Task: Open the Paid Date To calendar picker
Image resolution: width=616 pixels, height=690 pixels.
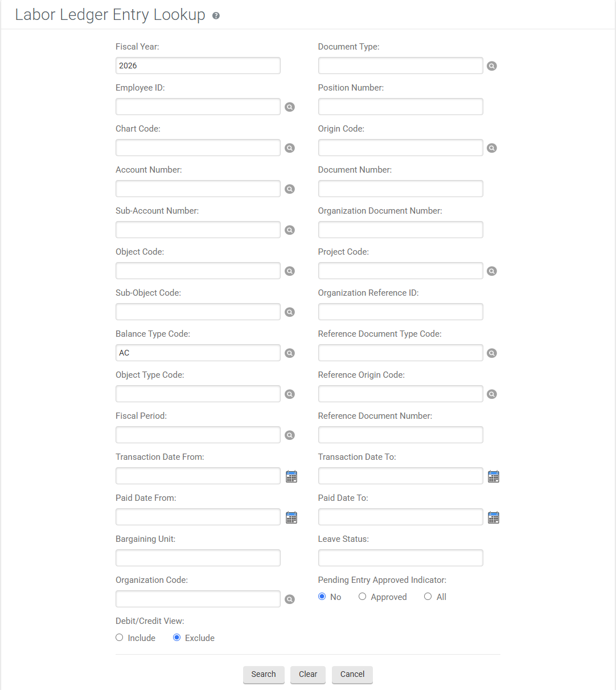Action: pos(494,517)
